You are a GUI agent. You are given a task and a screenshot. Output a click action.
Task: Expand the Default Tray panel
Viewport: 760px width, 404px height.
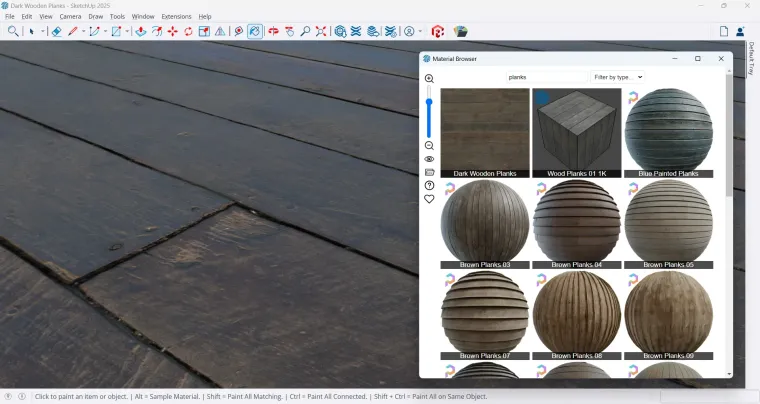752,60
